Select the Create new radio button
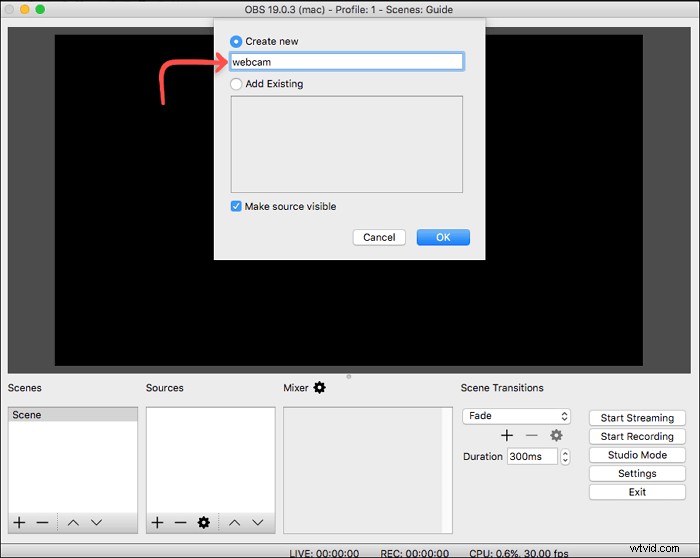Screen dimensions: 700x558 [236, 42]
